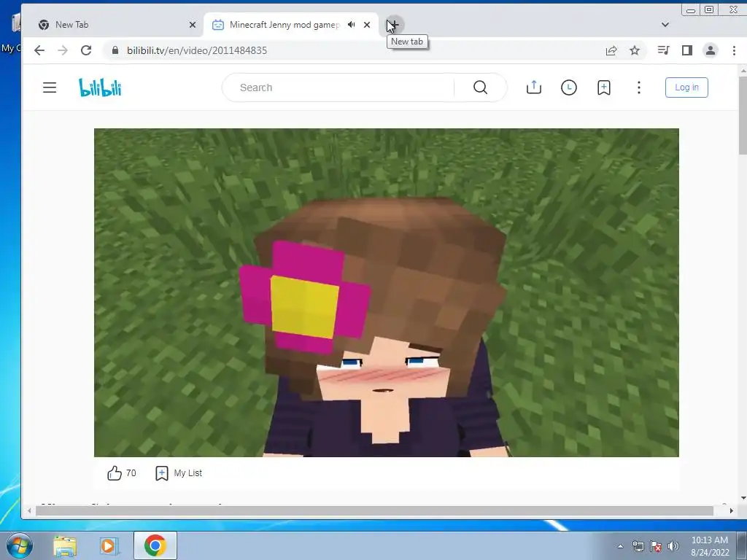Viewport: 747px width, 560px height.
Task: Open the network tray icon
Action: pyautogui.click(x=638, y=546)
